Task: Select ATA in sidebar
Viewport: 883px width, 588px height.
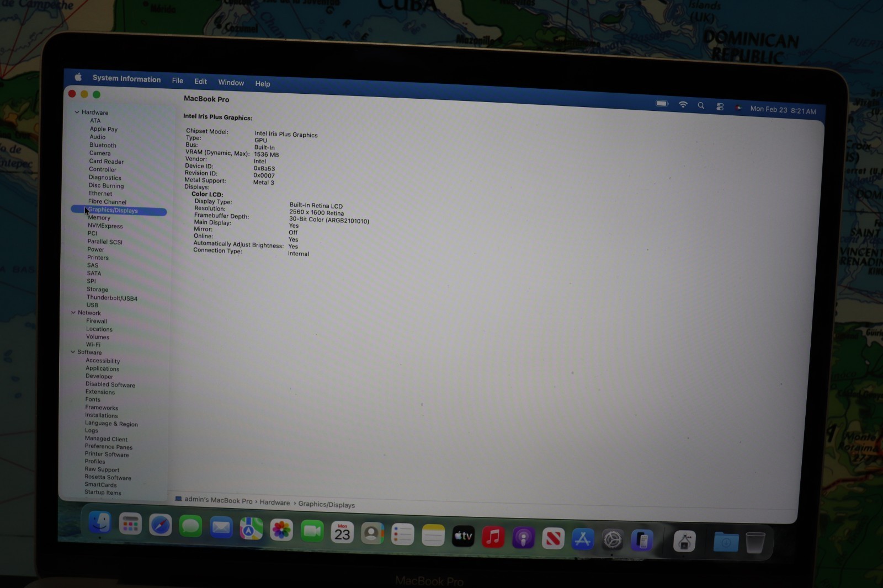Action: point(95,120)
